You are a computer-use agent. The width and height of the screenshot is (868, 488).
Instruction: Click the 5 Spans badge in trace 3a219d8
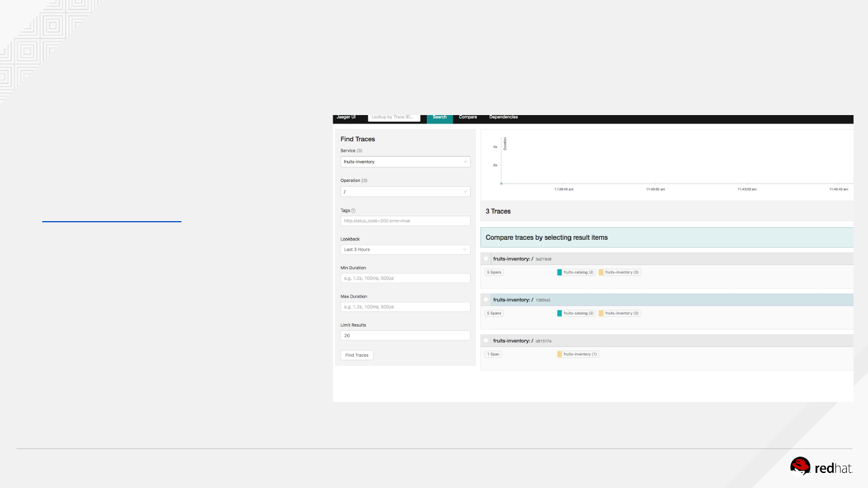[494, 272]
